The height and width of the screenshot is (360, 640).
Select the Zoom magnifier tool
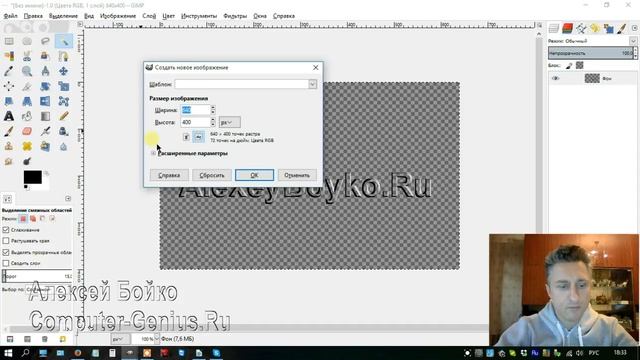click(27, 71)
